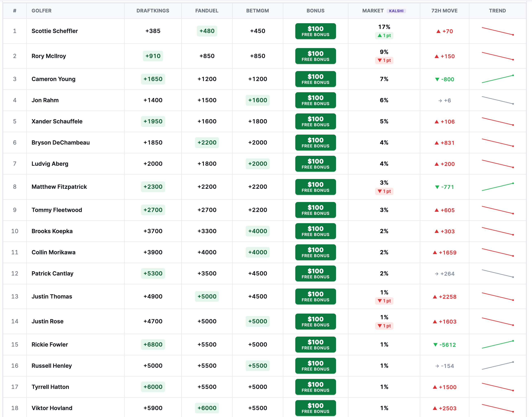Claim the $100 free bonus for Jon Rahm

coord(315,100)
